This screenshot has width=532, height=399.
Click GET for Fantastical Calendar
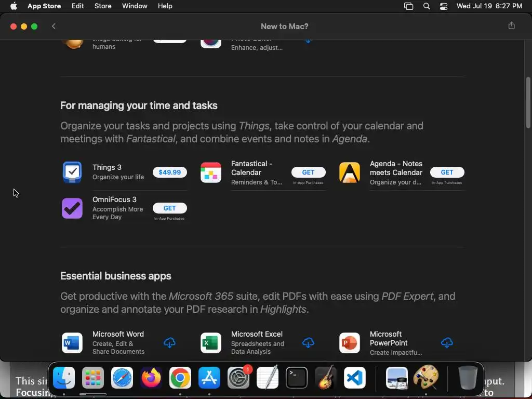point(309,172)
